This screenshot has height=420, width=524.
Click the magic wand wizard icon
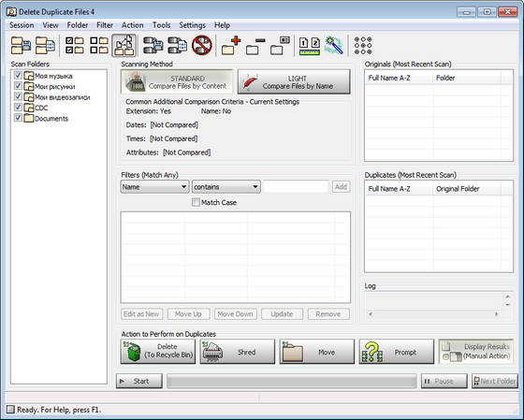[334, 45]
